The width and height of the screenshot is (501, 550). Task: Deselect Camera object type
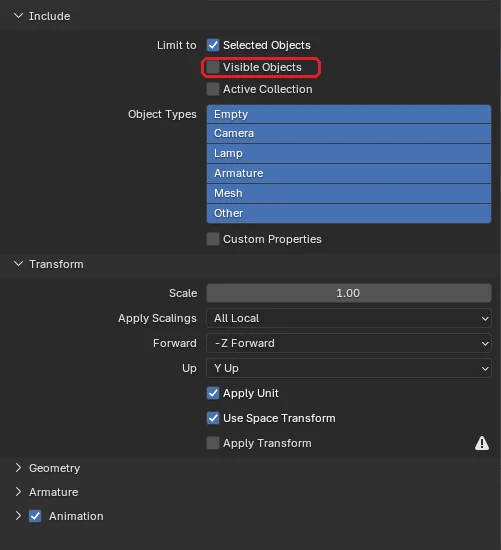[349, 133]
